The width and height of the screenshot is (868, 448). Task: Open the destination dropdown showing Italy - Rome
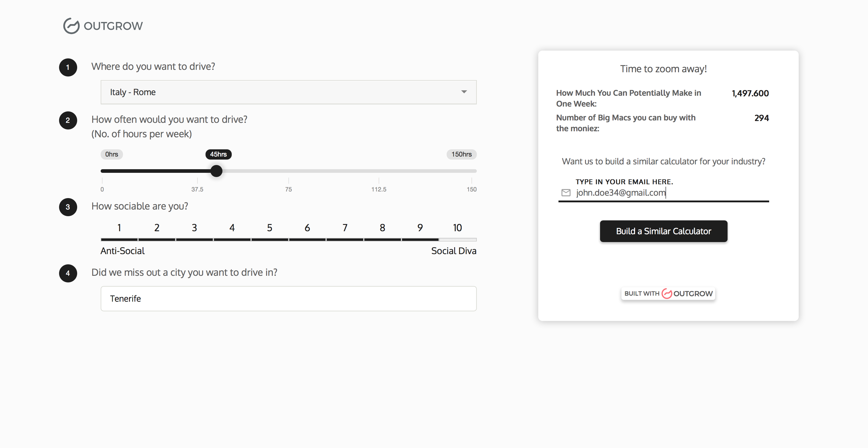point(288,92)
